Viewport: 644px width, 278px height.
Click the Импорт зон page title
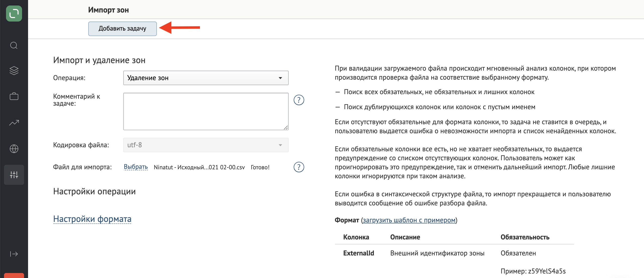click(109, 10)
